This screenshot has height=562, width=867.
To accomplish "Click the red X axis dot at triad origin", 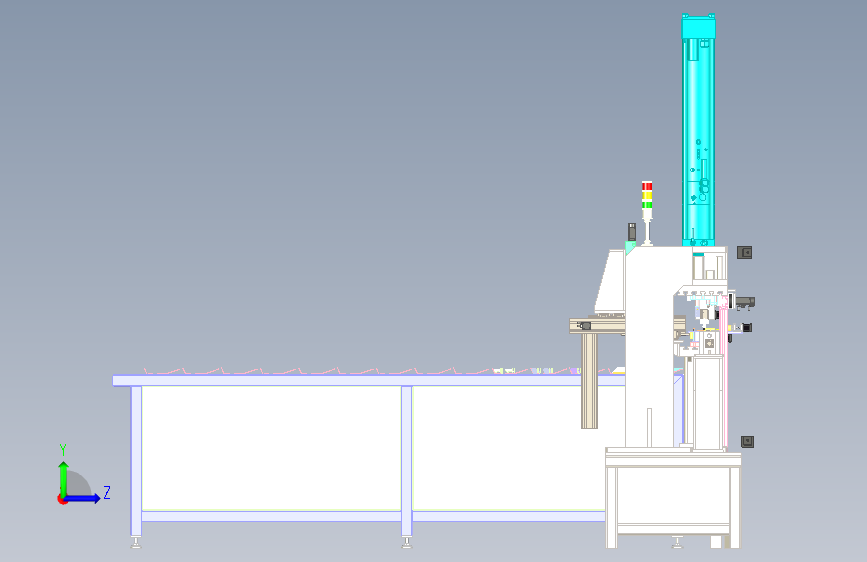I will [x=62, y=499].
